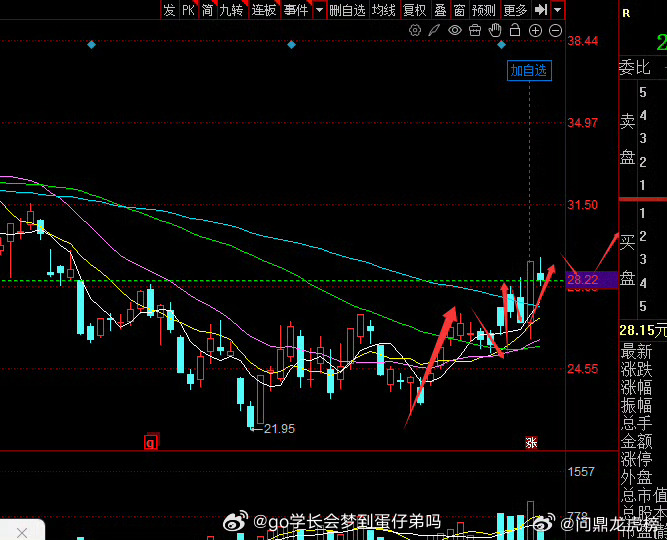Click the 发 toolbar button

pyautogui.click(x=169, y=9)
